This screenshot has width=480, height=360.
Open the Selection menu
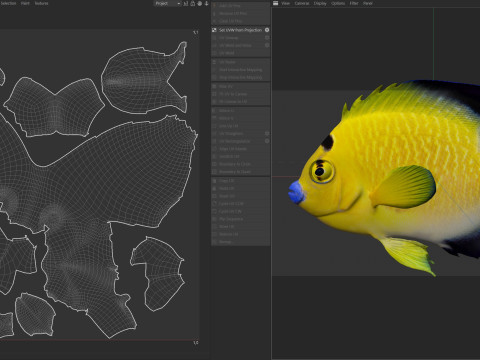(x=8, y=3)
